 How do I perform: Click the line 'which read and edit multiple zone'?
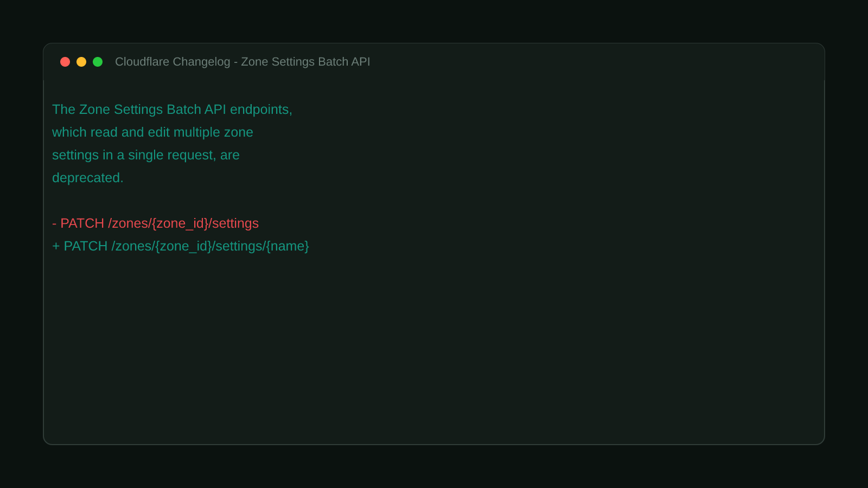(152, 132)
